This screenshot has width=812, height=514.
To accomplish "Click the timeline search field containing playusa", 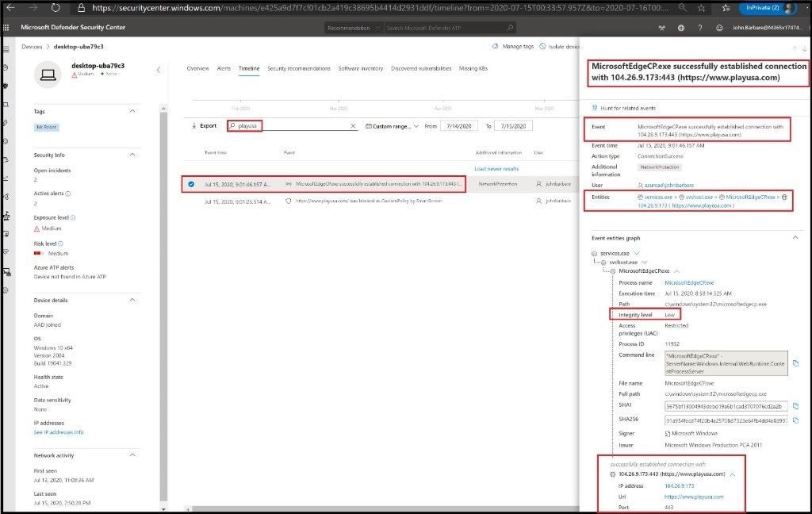I will tap(293, 126).
